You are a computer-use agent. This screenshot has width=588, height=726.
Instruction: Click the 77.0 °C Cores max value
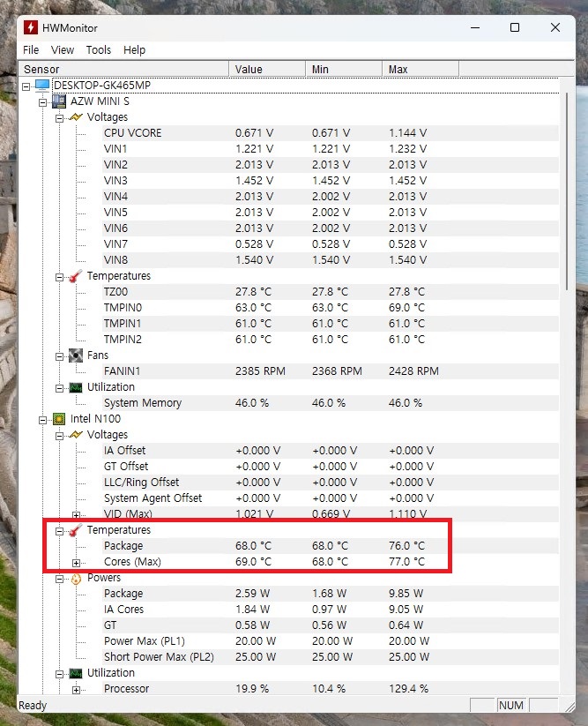pos(406,562)
